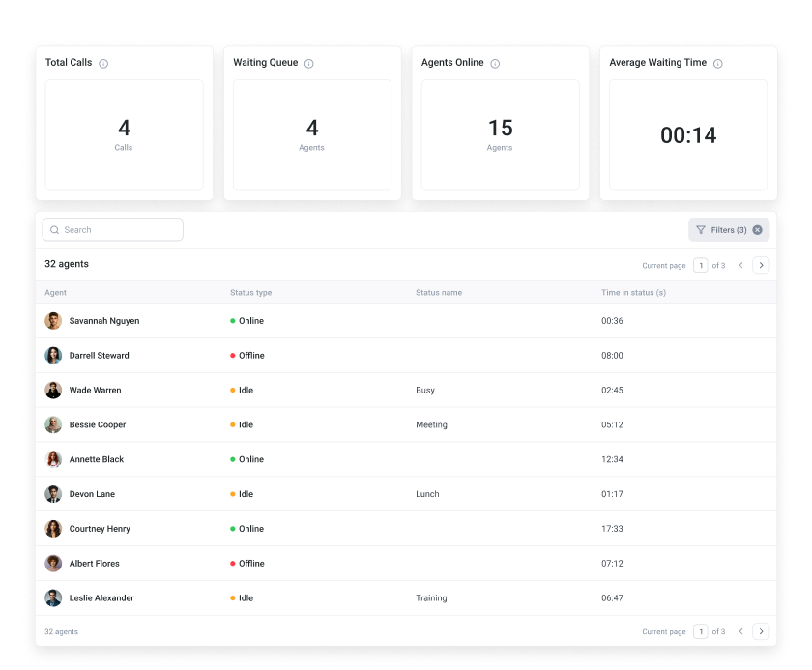Toggle Savannah Nguyen's online status dot
The height and width of the screenshot is (670, 812).
pos(233,321)
